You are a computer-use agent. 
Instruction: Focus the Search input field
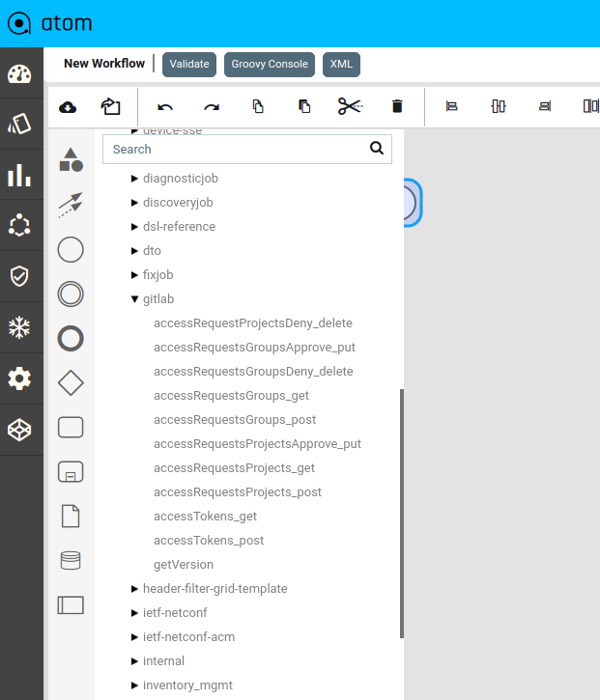[247, 149]
